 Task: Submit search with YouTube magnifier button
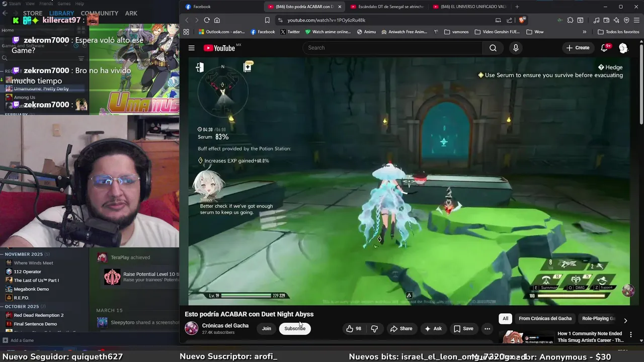pos(493,48)
